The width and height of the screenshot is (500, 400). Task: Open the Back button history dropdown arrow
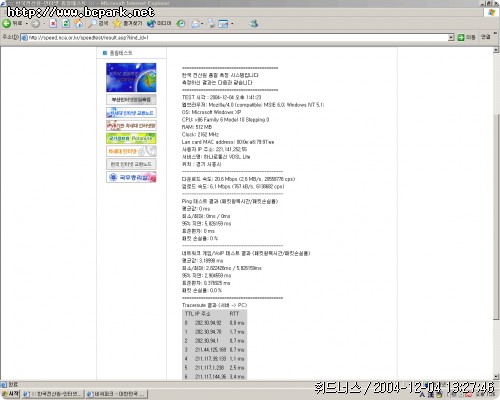[x=27, y=24]
